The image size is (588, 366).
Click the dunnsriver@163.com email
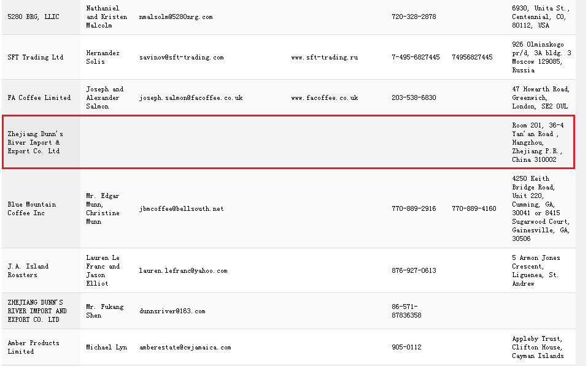coord(172,311)
